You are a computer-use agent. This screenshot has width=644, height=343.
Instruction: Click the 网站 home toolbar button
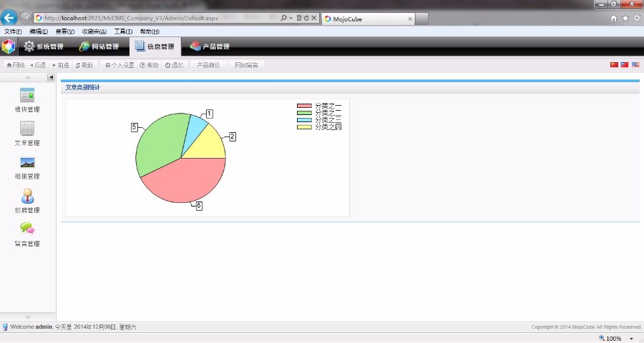(16, 65)
